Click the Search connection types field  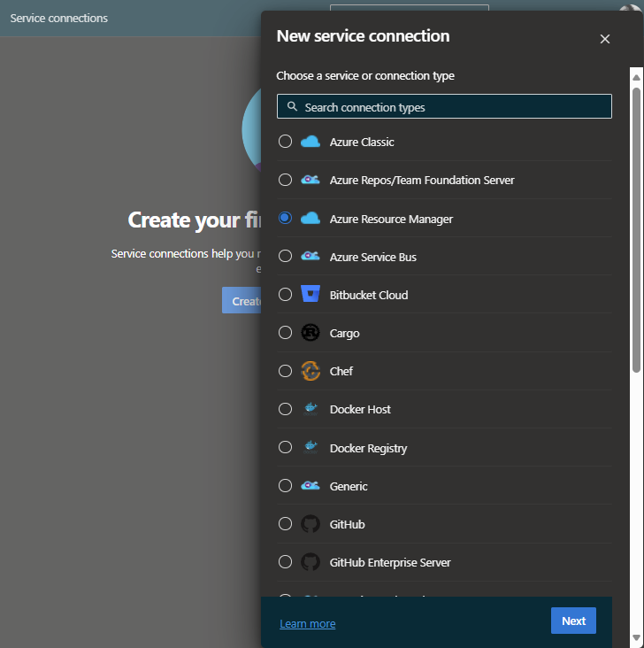tap(444, 106)
